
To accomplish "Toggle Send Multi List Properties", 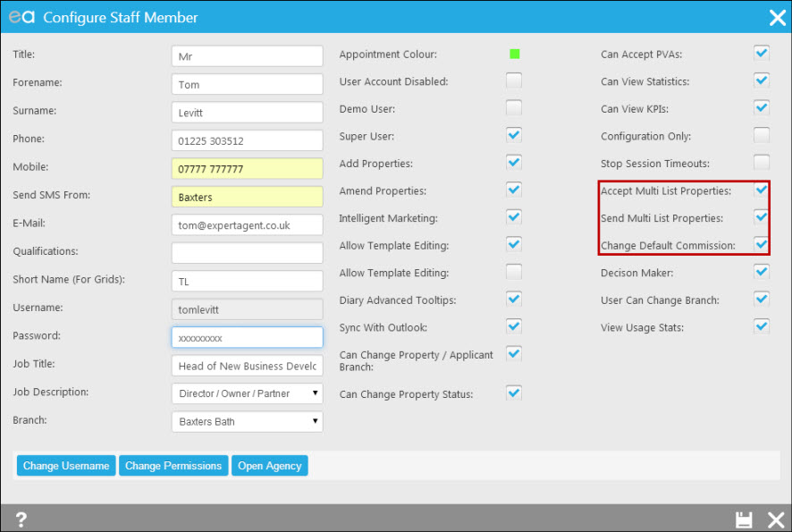I will click(762, 217).
